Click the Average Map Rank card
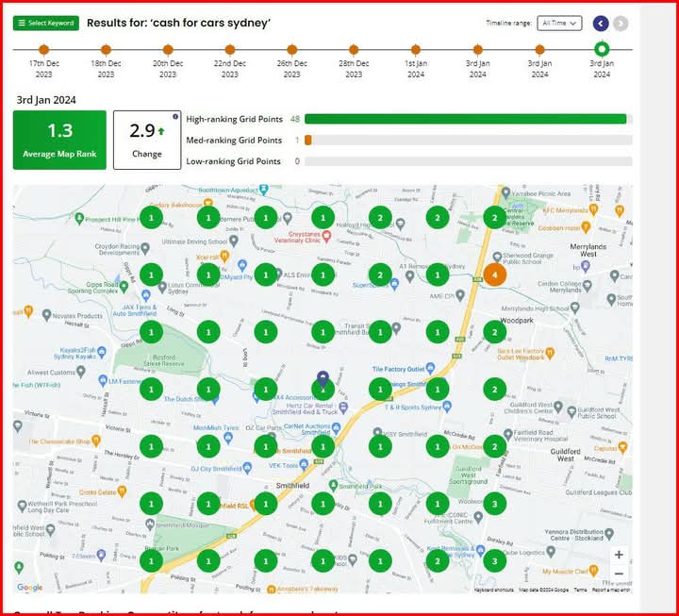Image resolution: width=679 pixels, height=616 pixels. (x=59, y=140)
